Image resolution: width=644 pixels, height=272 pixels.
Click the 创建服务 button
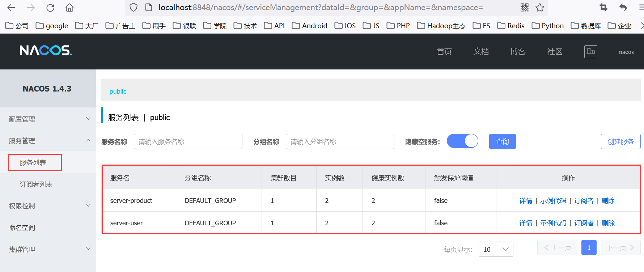click(620, 141)
